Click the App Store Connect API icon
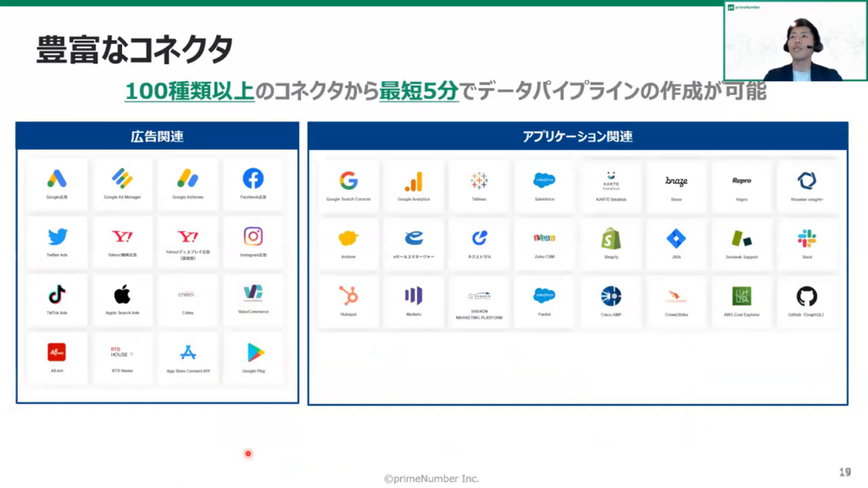Screen dimensions: 868x488 pos(187,352)
